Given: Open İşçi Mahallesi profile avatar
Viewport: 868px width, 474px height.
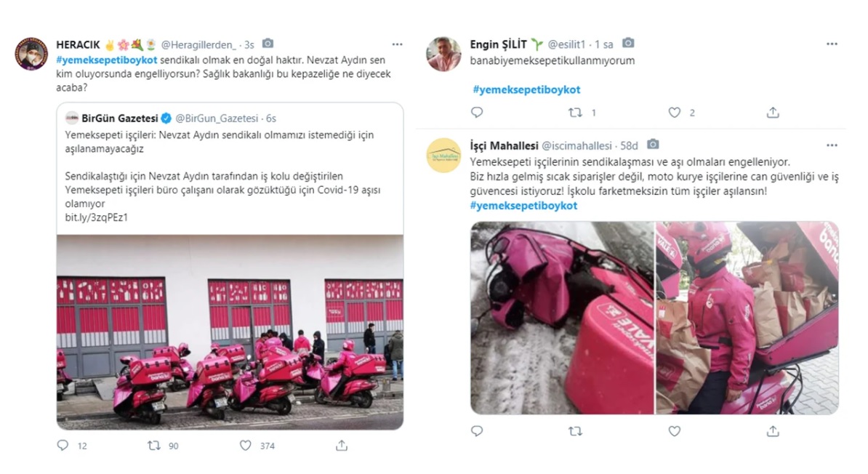Looking at the screenshot, I should point(443,156).
